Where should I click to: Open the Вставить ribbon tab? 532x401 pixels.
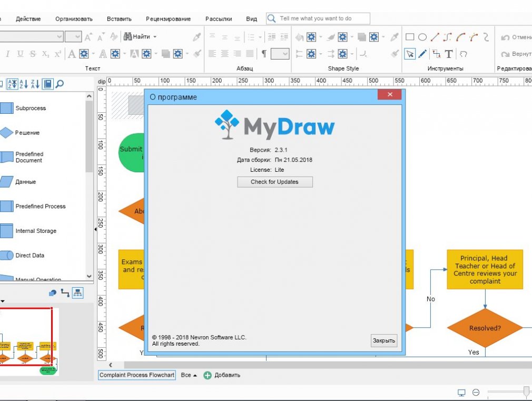coord(119,19)
